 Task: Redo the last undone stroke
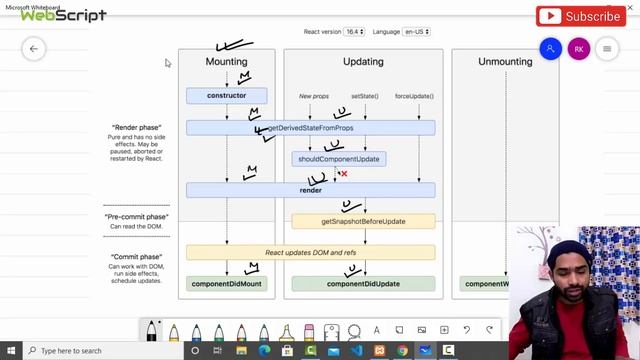tap(489, 330)
